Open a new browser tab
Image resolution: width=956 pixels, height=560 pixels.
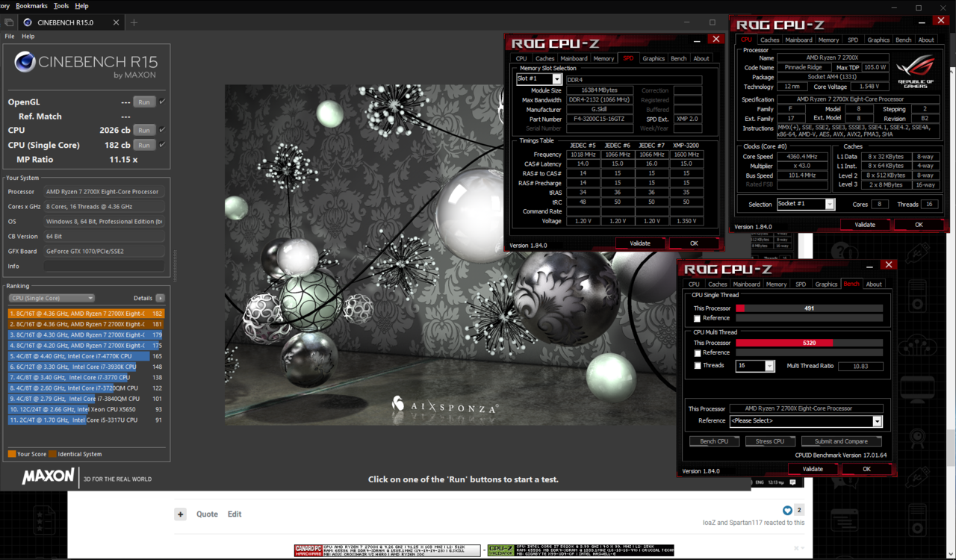click(x=134, y=22)
